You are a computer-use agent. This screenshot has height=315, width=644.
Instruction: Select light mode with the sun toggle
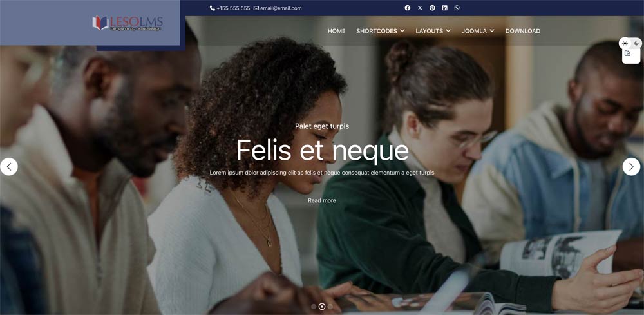coord(625,43)
